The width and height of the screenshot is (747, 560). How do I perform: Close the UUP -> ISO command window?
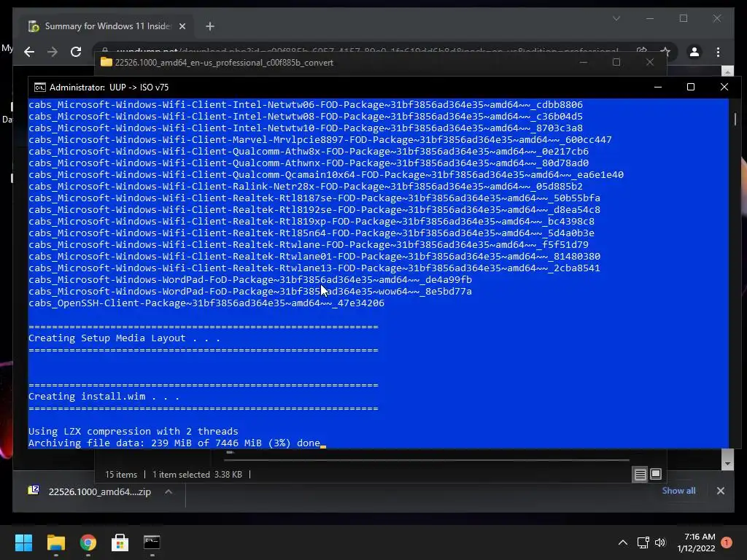(724, 87)
